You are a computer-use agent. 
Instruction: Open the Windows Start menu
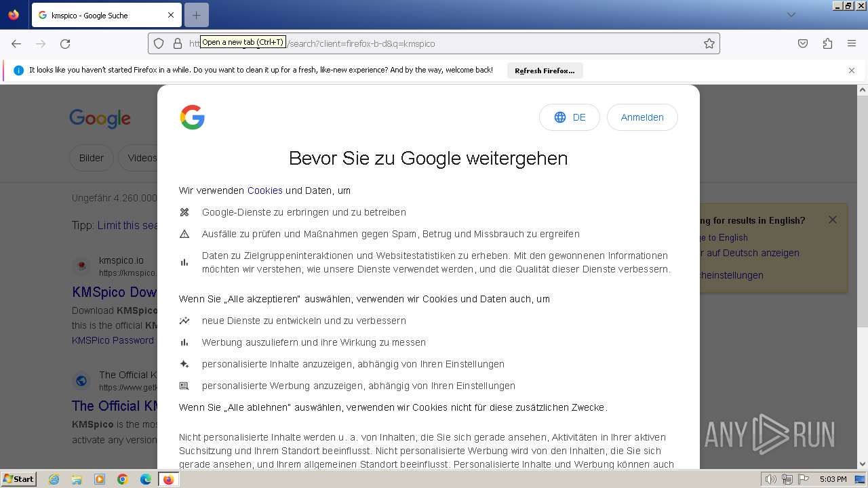pyautogui.click(x=19, y=479)
